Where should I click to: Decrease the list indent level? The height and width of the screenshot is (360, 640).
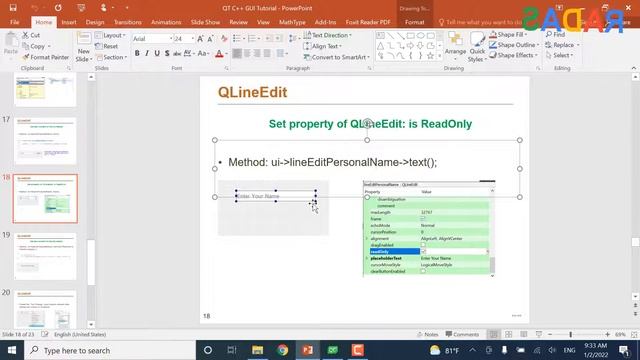[268, 39]
